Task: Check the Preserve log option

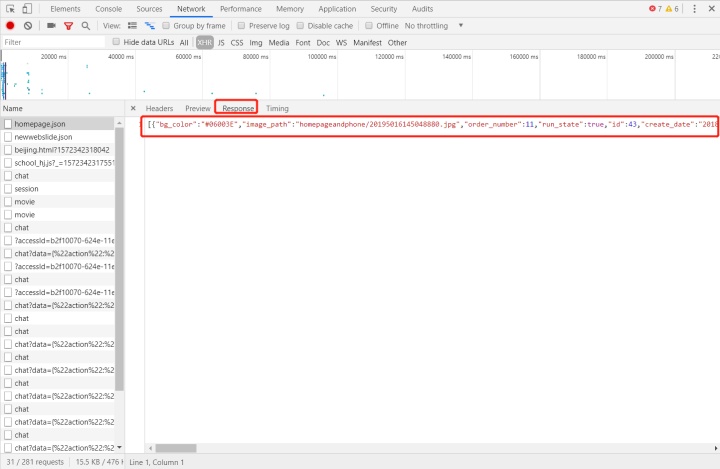Action: [241, 25]
